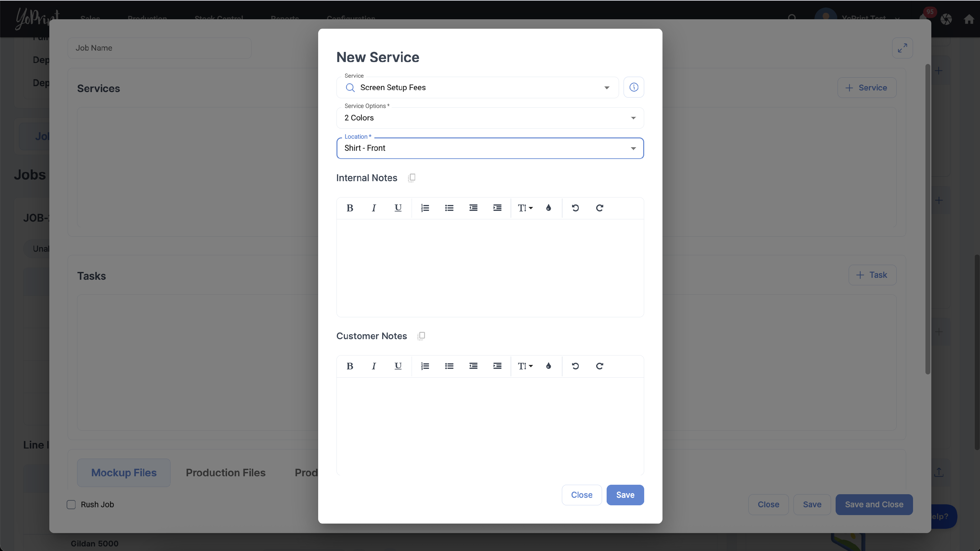Click copy icon beside Internal Notes heading
The height and width of the screenshot is (551, 980).
[412, 178]
